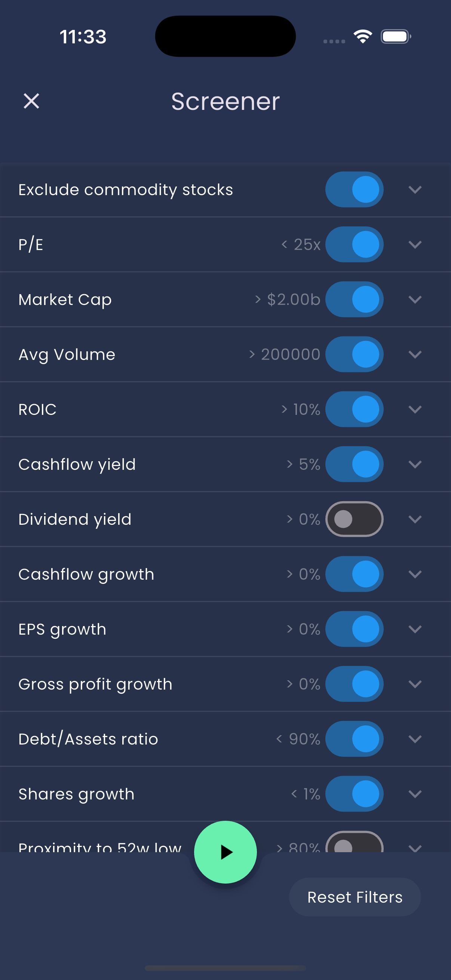Expand the Market Cap filter options
This screenshot has height=980, width=451.
pos(414,299)
